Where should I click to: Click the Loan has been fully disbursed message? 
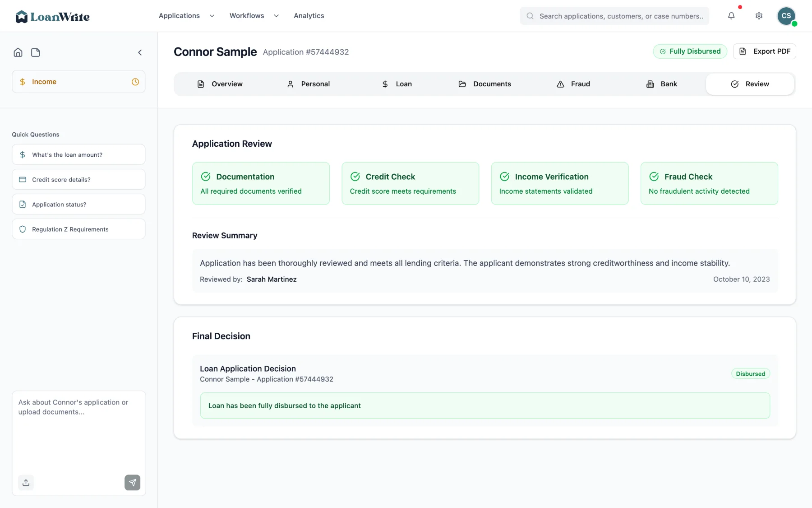pyautogui.click(x=485, y=405)
